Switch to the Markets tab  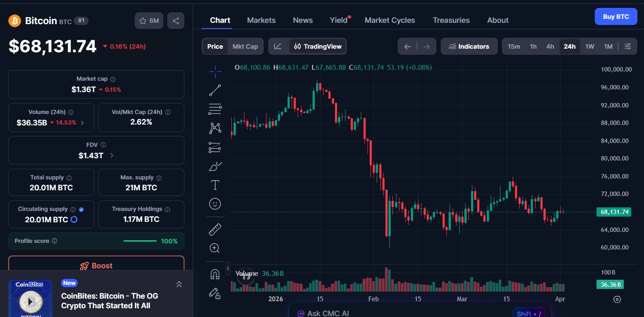tap(261, 20)
